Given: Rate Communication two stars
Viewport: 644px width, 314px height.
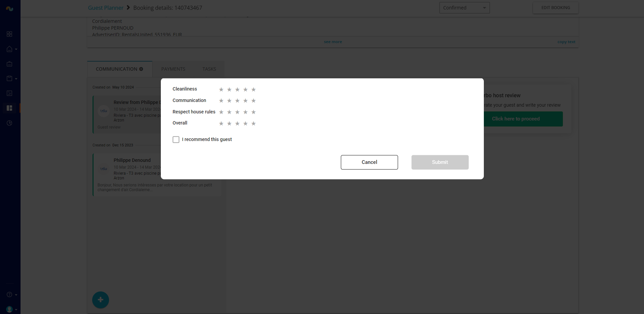Looking at the screenshot, I should [229, 101].
